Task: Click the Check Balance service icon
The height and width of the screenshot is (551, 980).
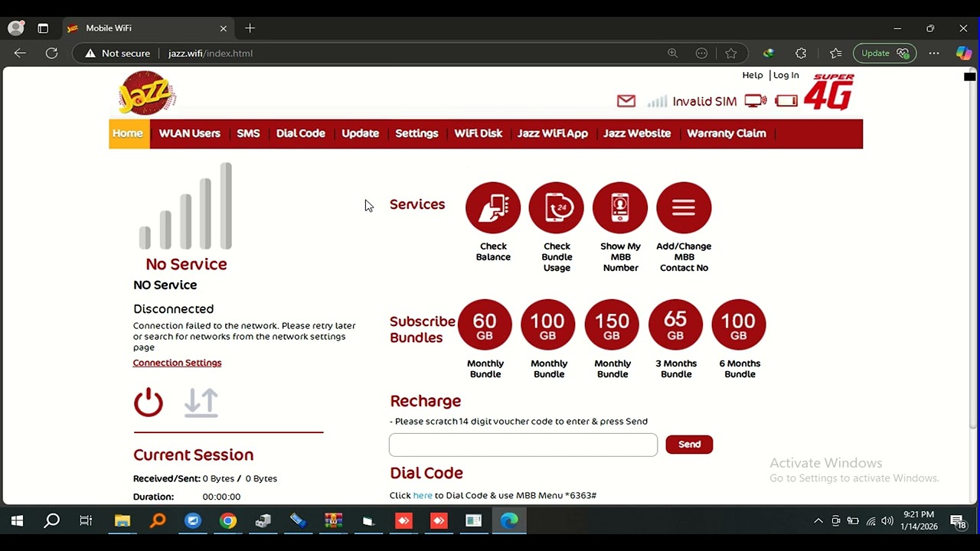Action: pos(493,207)
